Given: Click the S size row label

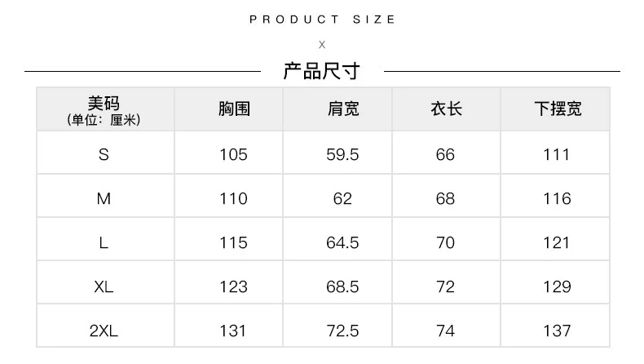Looking at the screenshot, I should click(104, 154).
